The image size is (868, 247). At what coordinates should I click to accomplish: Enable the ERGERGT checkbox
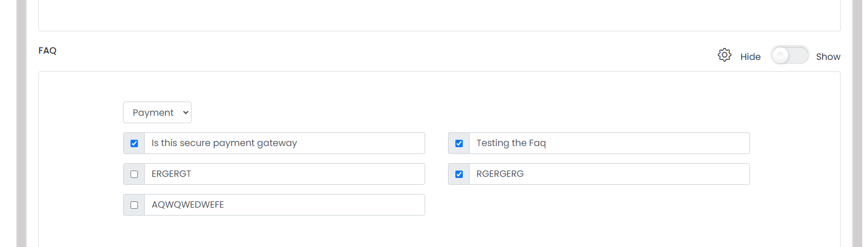[x=134, y=174]
